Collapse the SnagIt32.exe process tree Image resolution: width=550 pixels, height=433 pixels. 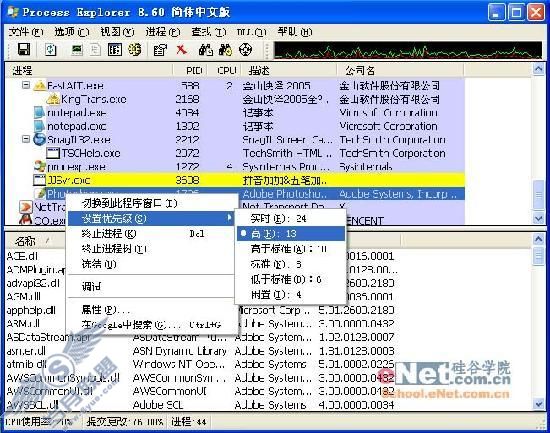click(x=26, y=139)
